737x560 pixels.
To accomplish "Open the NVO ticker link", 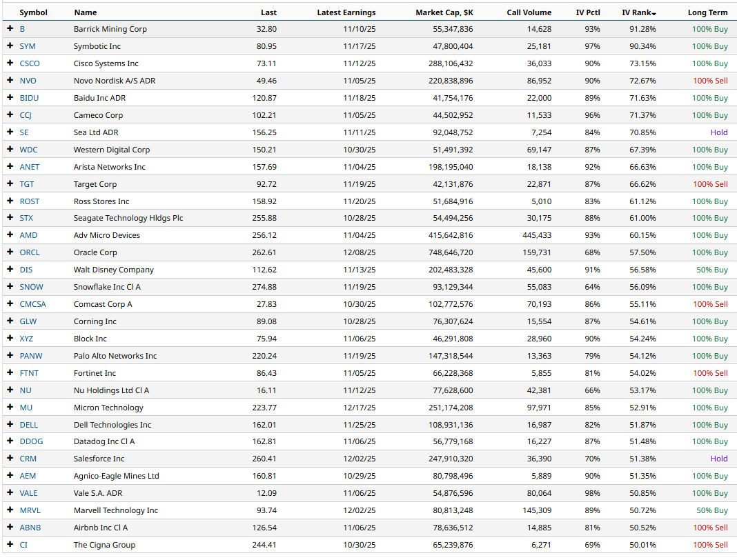I will (28, 81).
